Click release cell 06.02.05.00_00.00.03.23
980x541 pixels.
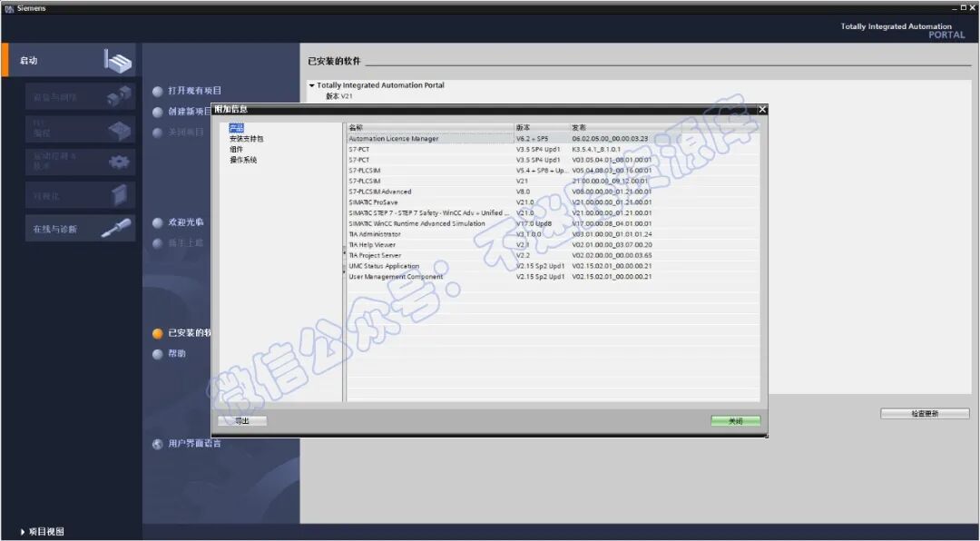[610, 138]
